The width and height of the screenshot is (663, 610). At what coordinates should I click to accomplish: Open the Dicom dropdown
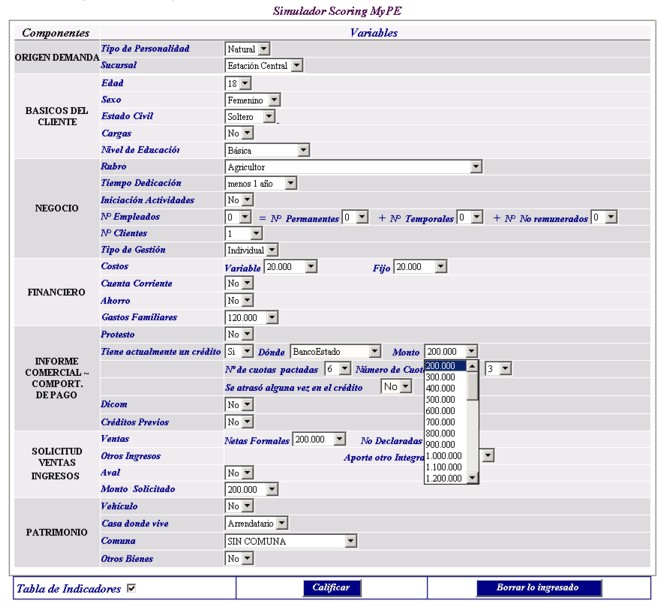tap(239, 405)
